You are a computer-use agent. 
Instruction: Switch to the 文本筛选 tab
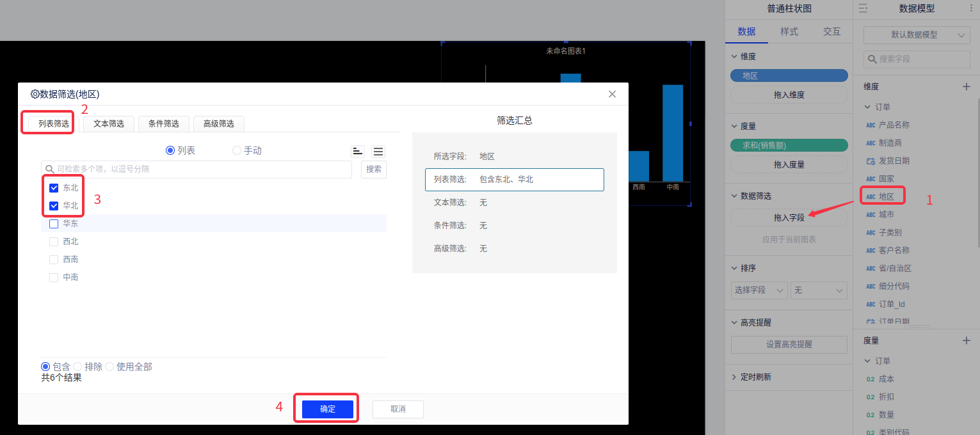(x=108, y=123)
